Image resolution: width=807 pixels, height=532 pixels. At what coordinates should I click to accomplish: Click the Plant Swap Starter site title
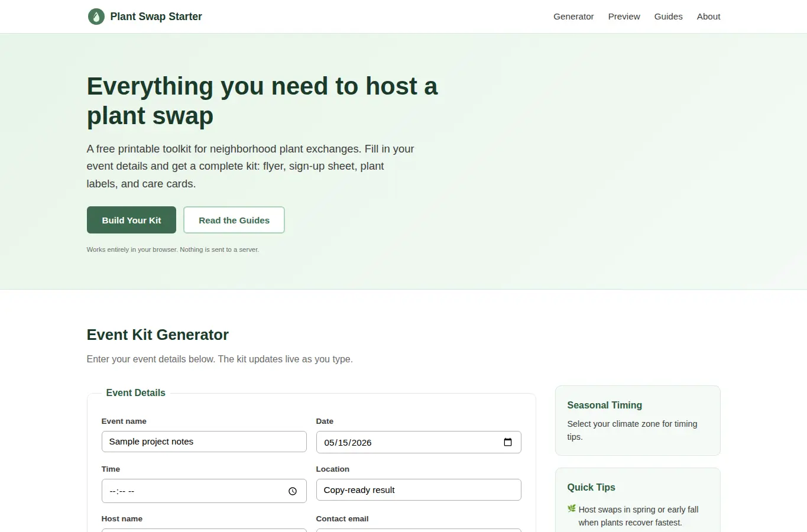coord(156,17)
